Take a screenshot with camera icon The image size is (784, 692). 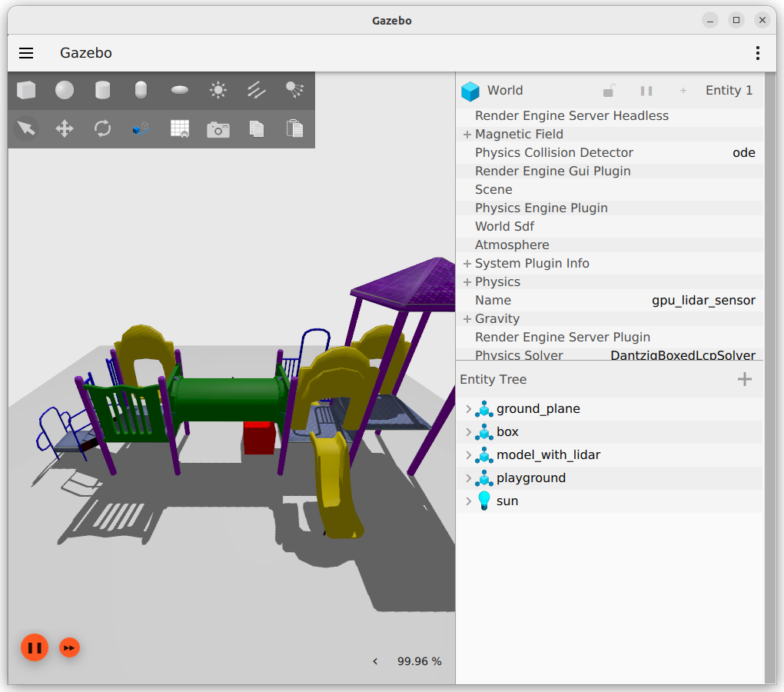218,129
